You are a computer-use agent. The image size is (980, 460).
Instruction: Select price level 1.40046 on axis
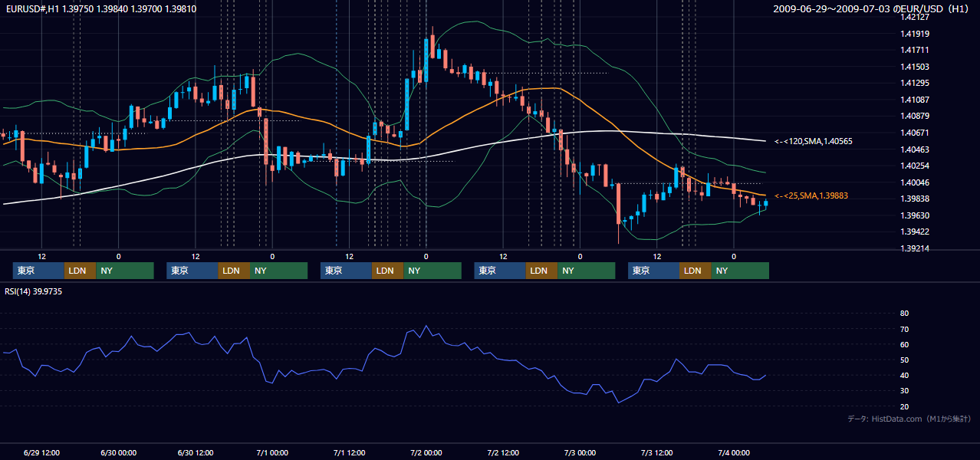click(916, 182)
